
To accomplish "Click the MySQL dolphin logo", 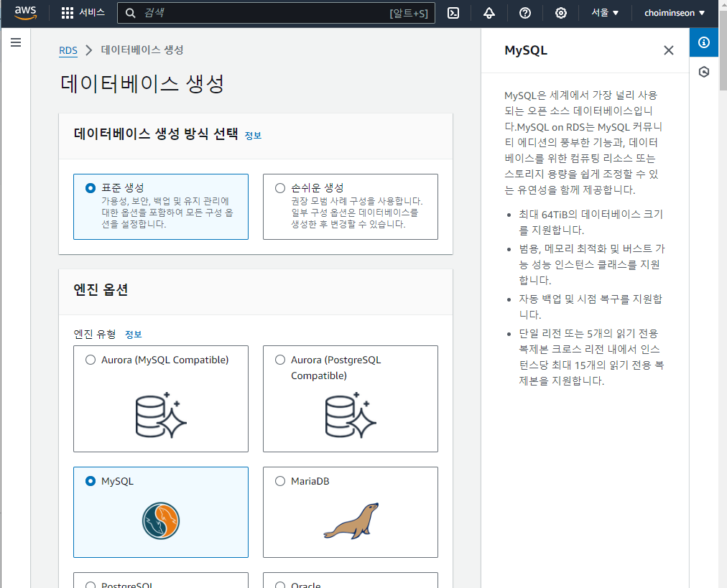I will [x=161, y=521].
